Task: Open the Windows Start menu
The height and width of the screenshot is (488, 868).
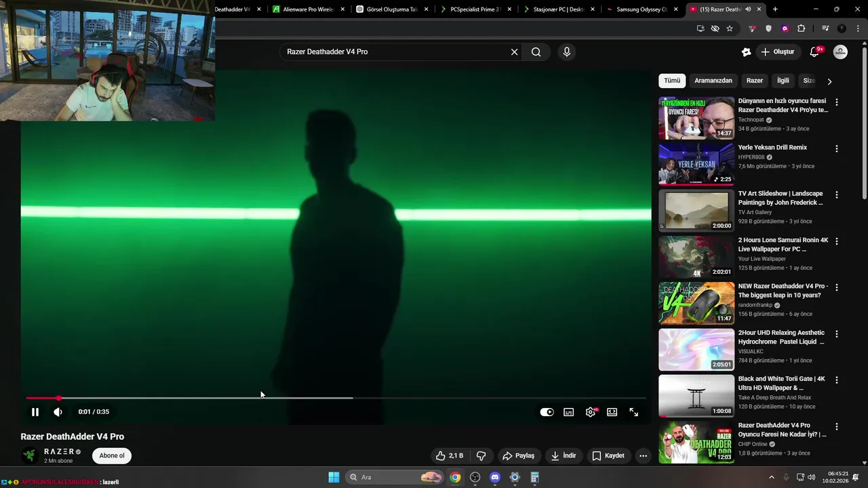Action: coord(334,477)
